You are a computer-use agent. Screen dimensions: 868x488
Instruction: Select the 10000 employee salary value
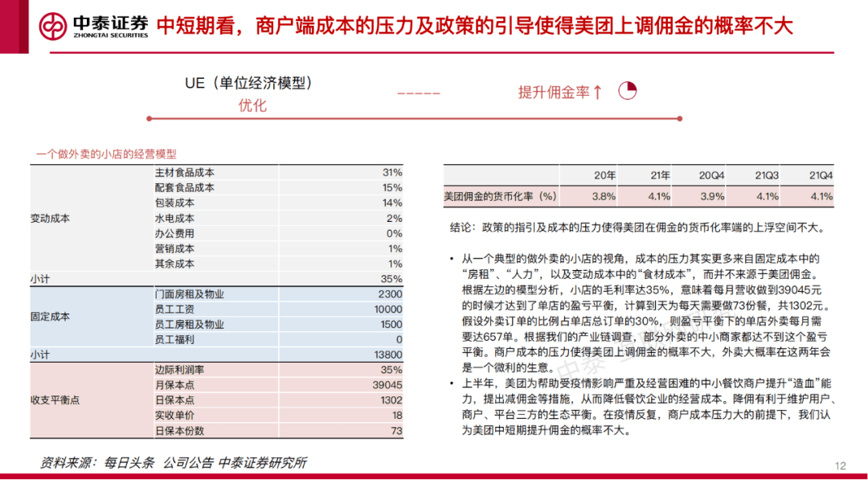click(x=388, y=309)
